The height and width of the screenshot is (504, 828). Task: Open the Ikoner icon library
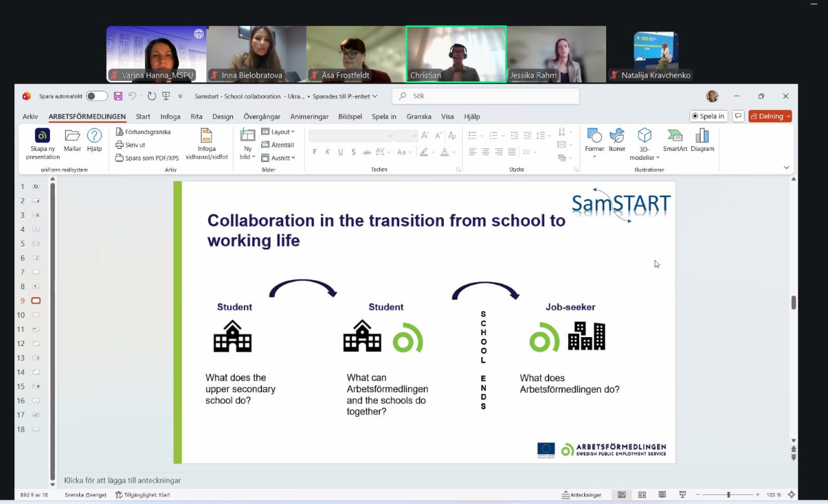click(x=617, y=136)
